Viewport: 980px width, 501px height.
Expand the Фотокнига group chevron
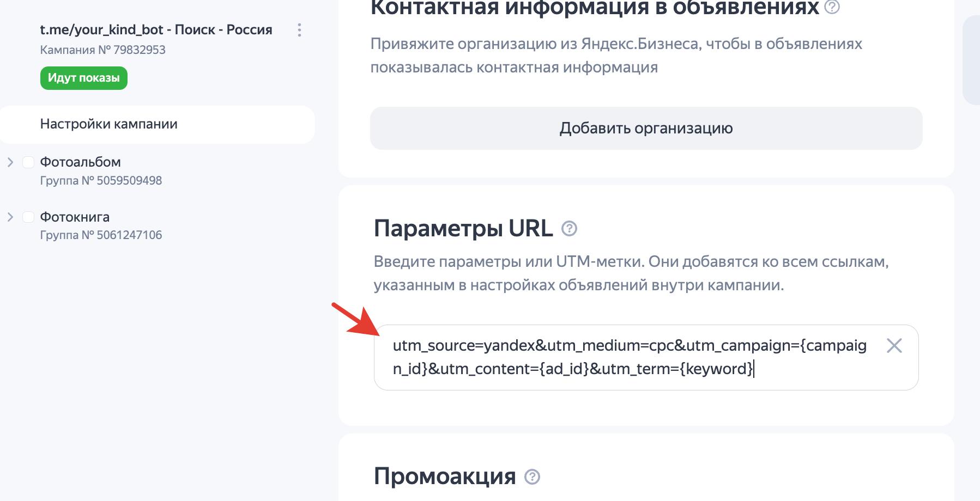point(10,217)
